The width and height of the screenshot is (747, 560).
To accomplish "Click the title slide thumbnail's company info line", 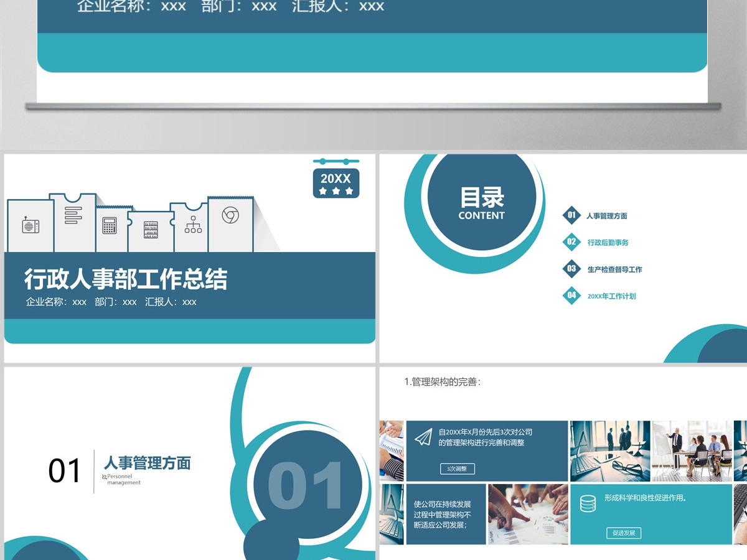I will pos(111,302).
